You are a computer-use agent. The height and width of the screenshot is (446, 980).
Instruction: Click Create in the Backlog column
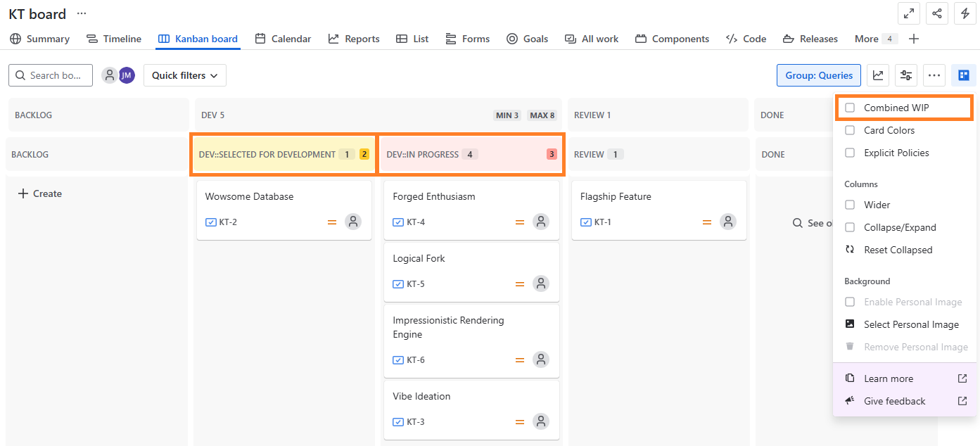tap(40, 193)
